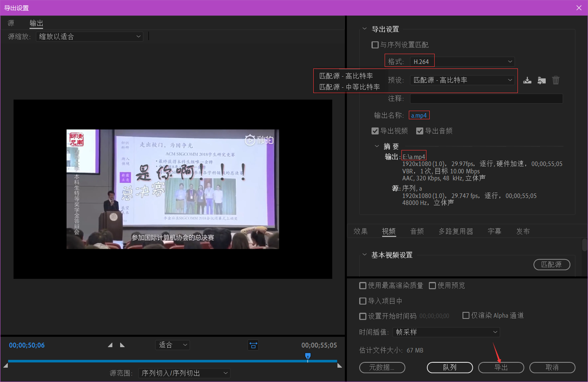
Task: Click 导出 button
Action: pos(501,368)
